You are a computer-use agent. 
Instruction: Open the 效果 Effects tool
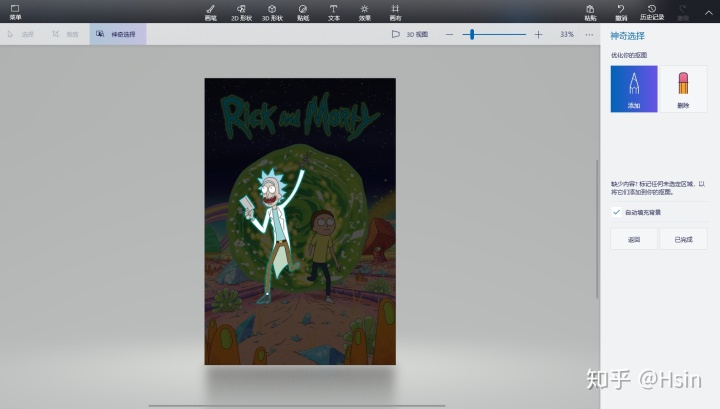pyautogui.click(x=365, y=12)
